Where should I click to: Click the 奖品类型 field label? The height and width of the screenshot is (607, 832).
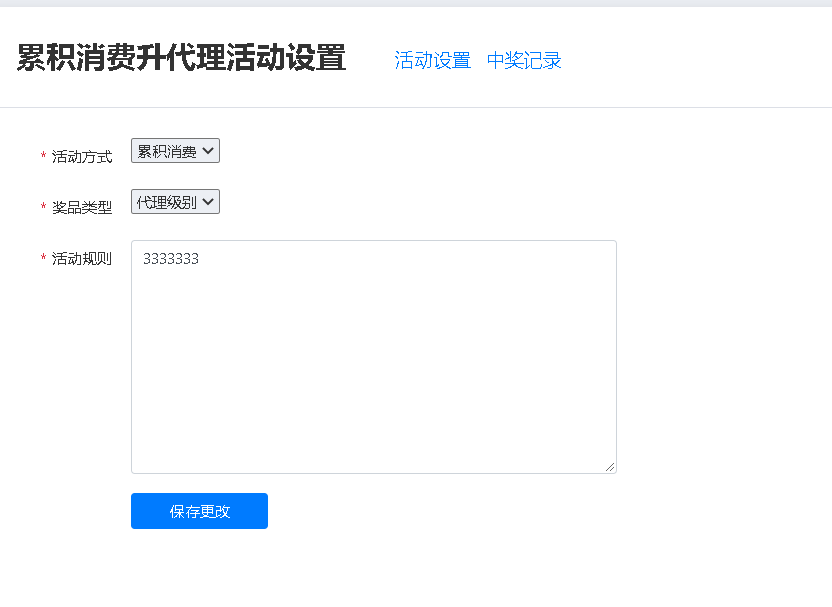[82, 207]
